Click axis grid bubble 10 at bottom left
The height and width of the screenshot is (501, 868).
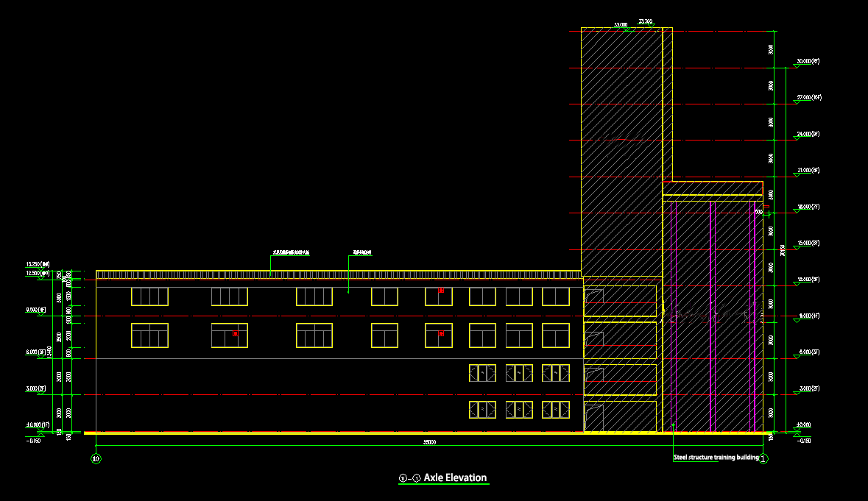click(95, 458)
